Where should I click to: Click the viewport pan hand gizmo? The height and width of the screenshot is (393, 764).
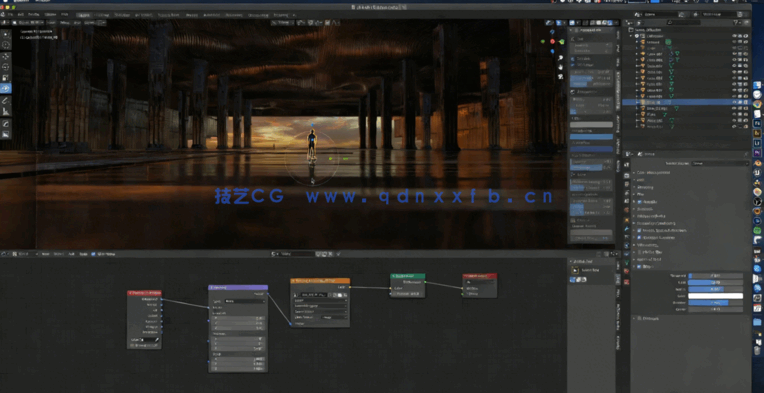pos(561,67)
